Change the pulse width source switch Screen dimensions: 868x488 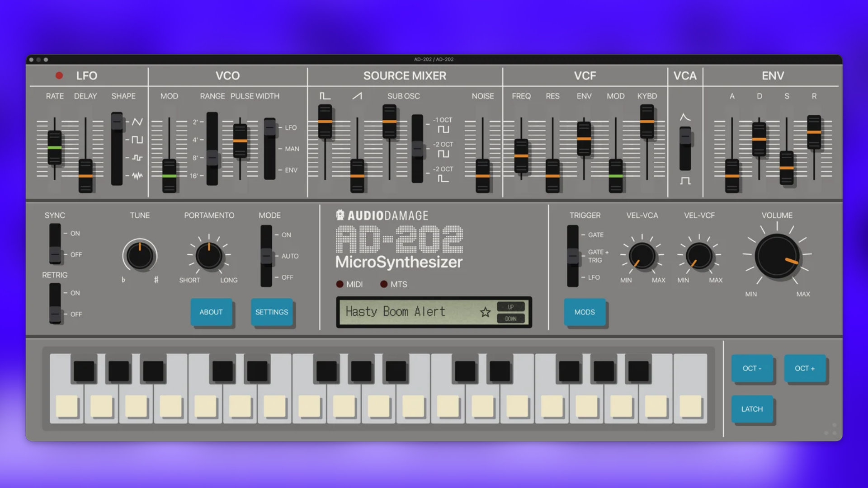pyautogui.click(x=270, y=149)
